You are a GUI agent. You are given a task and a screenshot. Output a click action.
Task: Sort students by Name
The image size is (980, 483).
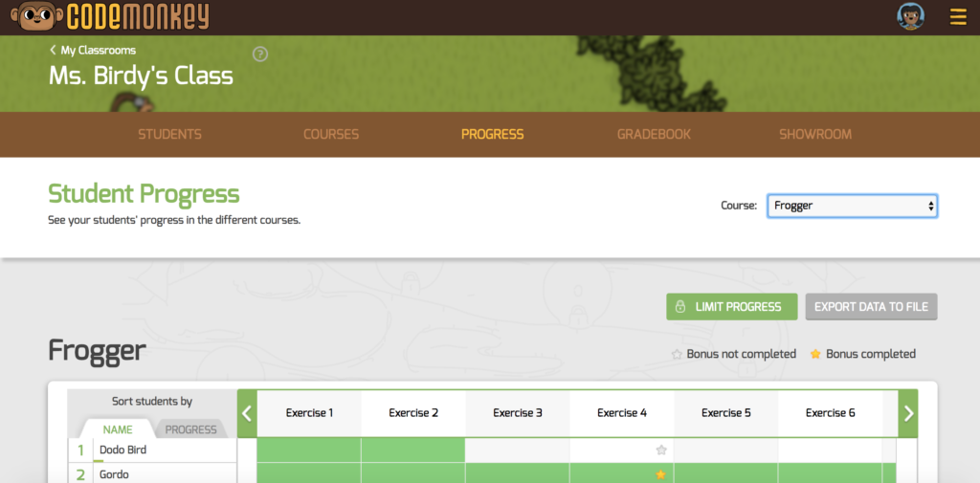118,429
